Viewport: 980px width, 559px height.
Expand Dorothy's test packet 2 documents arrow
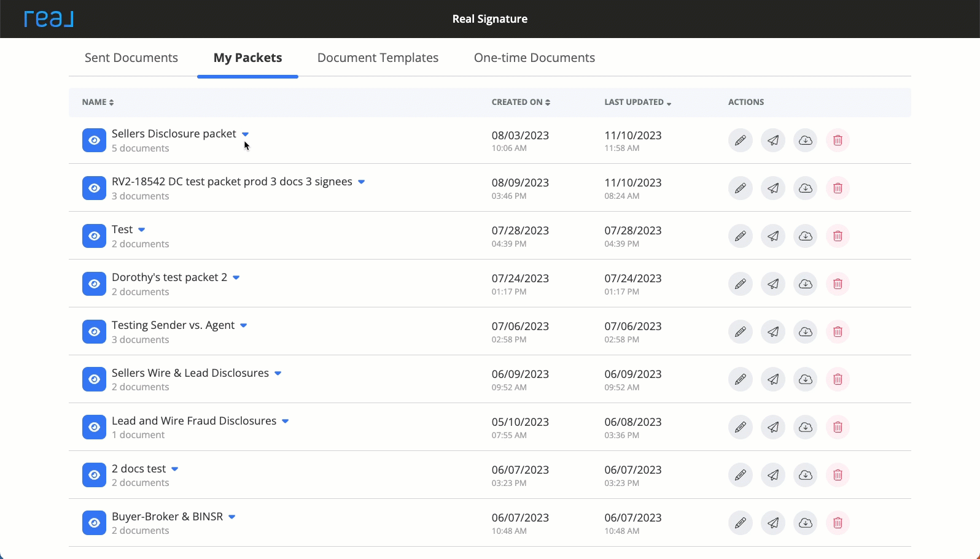coord(236,278)
